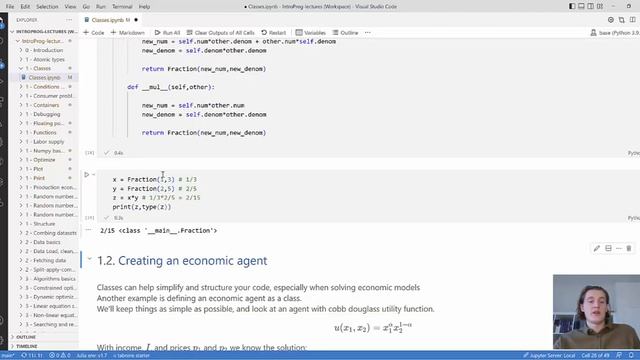
Task: Expand the '1 - Optimize' folder
Action: click(44, 160)
